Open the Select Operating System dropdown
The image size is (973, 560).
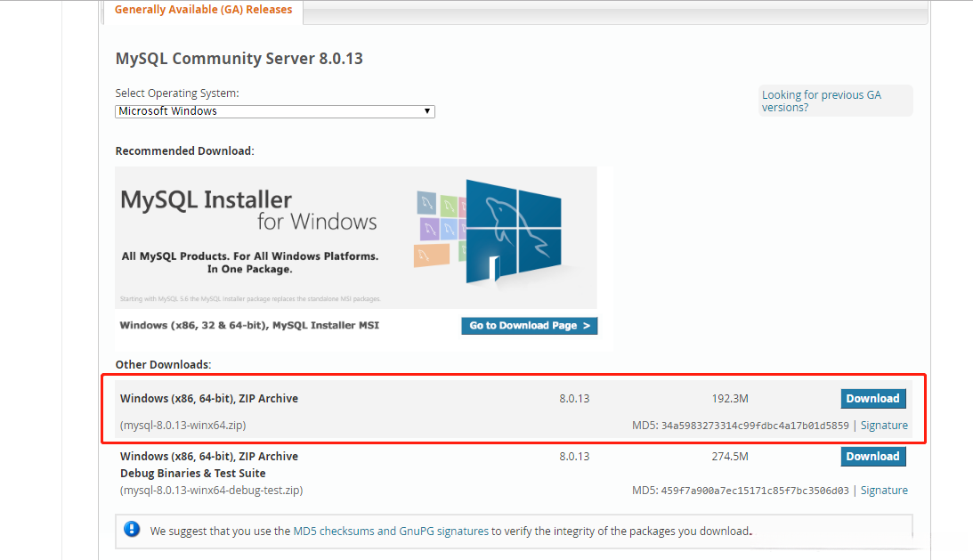pos(275,111)
